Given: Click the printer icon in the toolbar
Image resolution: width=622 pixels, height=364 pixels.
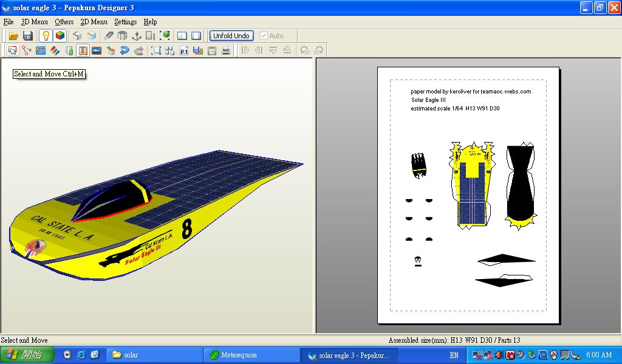Looking at the screenshot, I should point(226,51).
